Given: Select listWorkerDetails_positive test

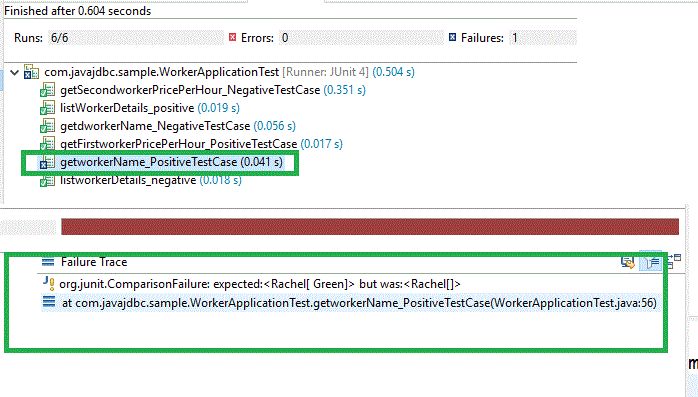Looking at the screenshot, I should [x=127, y=108].
